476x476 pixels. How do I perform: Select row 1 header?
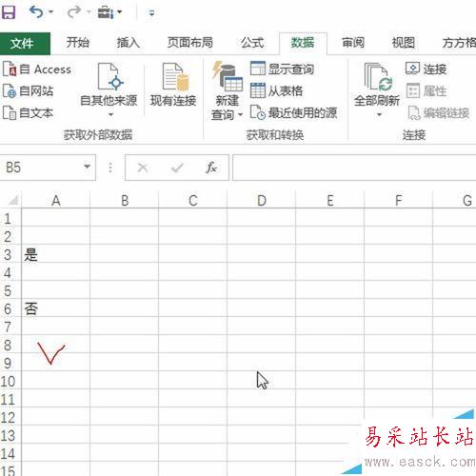tap(10, 218)
